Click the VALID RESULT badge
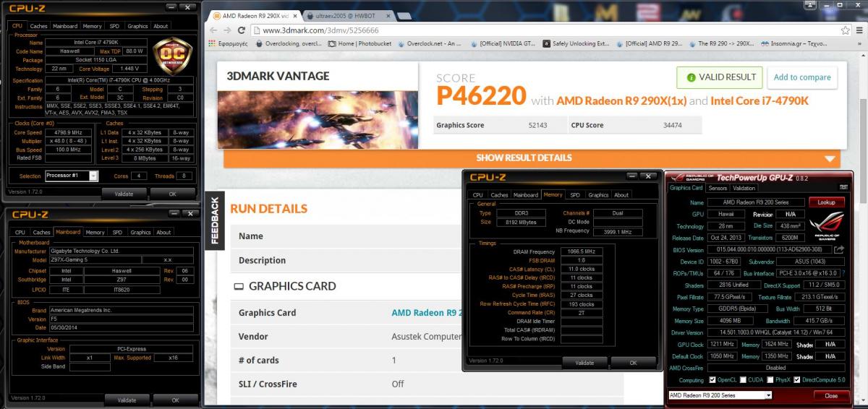Image resolution: width=868 pixels, height=409 pixels. (719, 77)
